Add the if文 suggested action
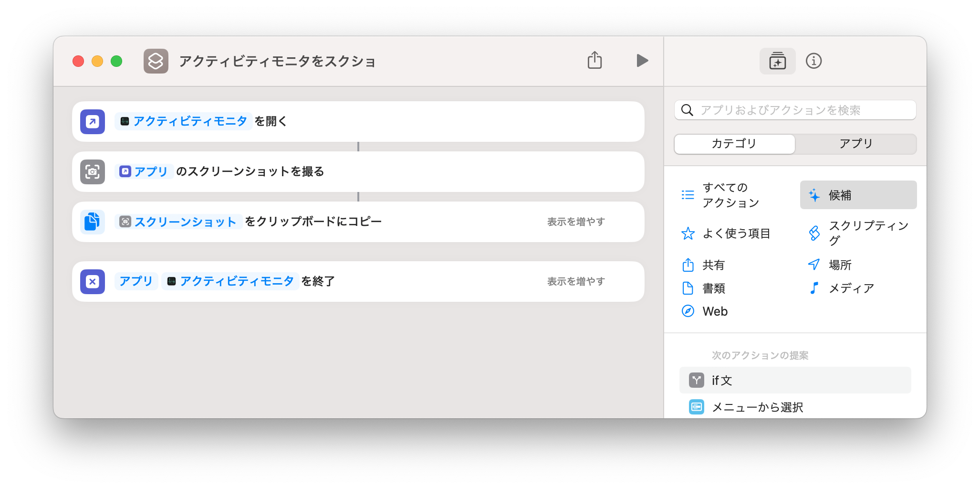Image resolution: width=980 pixels, height=489 pixels. click(795, 380)
